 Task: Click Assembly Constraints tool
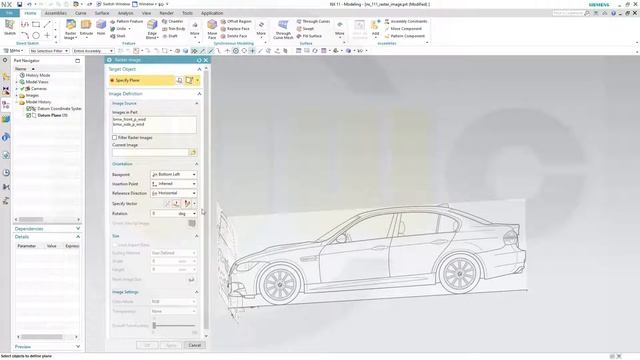pyautogui.click(x=406, y=21)
